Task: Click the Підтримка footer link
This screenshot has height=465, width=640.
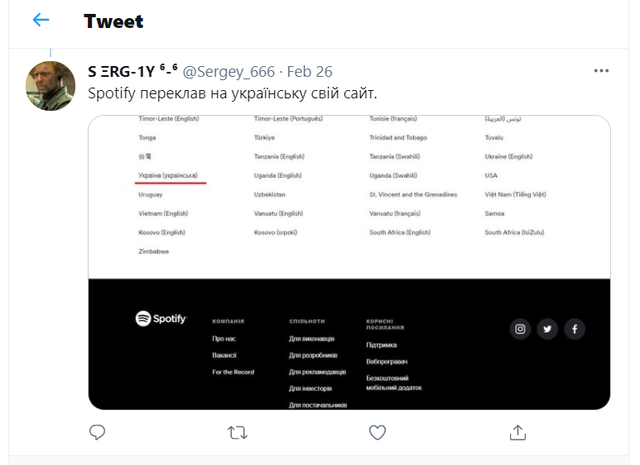Action: (x=382, y=344)
